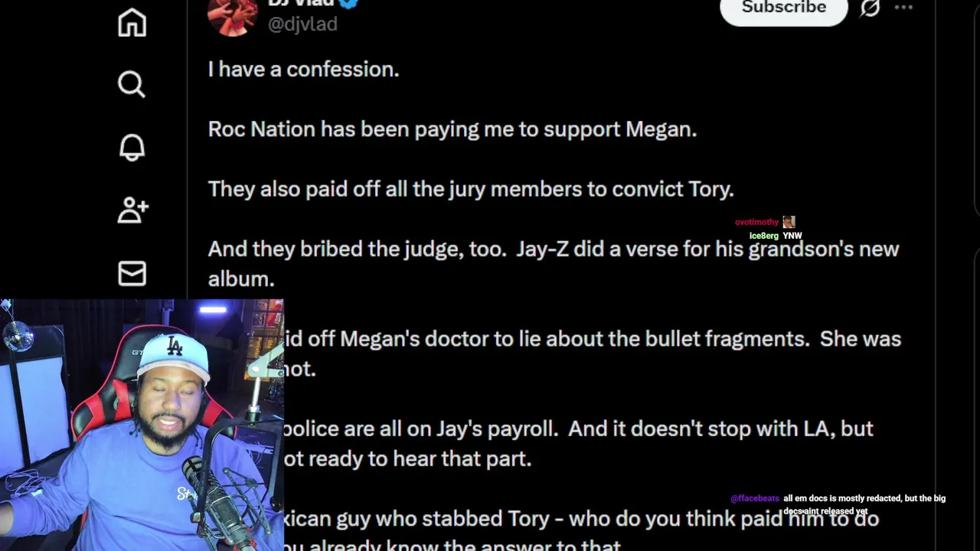This screenshot has height=551, width=980.
Task: Go to the Home feed icon
Action: pyautogui.click(x=132, y=22)
